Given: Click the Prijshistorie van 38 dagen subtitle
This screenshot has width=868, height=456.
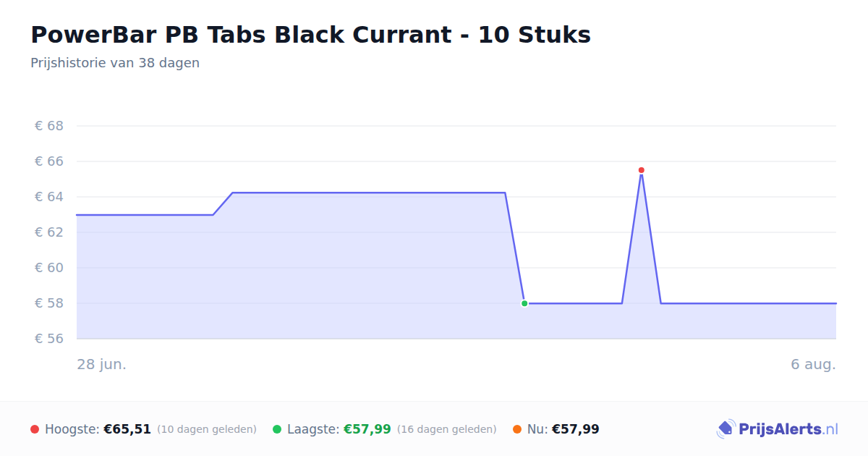Looking at the screenshot, I should pos(115,63).
